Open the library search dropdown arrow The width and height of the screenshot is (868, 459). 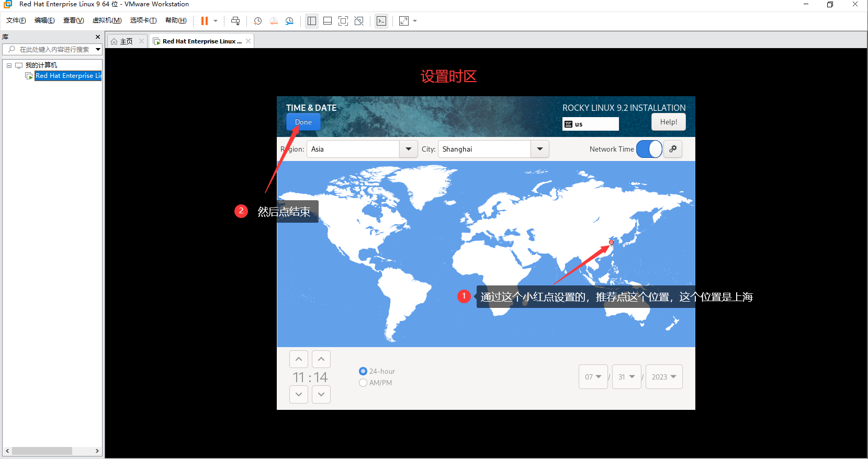point(98,49)
